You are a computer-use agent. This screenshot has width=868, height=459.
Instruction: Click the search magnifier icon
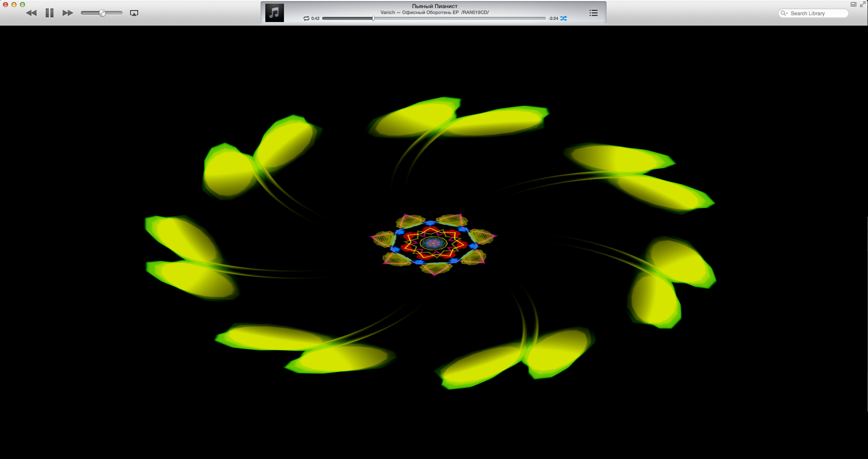[783, 13]
